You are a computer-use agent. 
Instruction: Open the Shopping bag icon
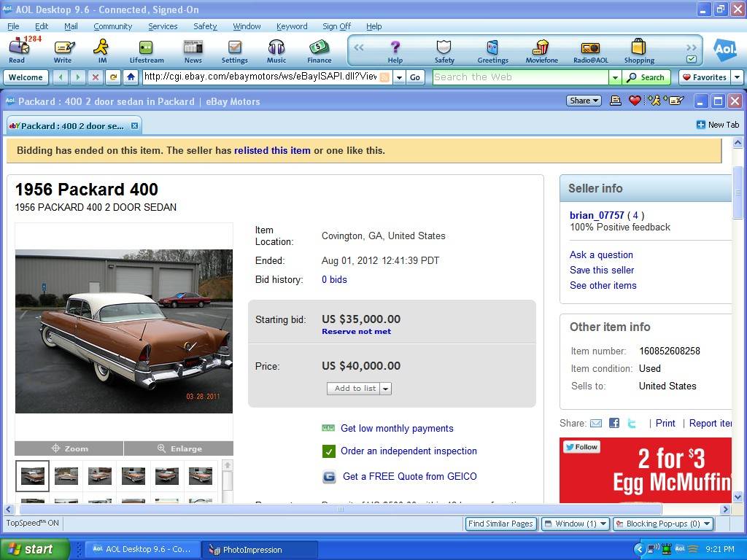coord(638,50)
